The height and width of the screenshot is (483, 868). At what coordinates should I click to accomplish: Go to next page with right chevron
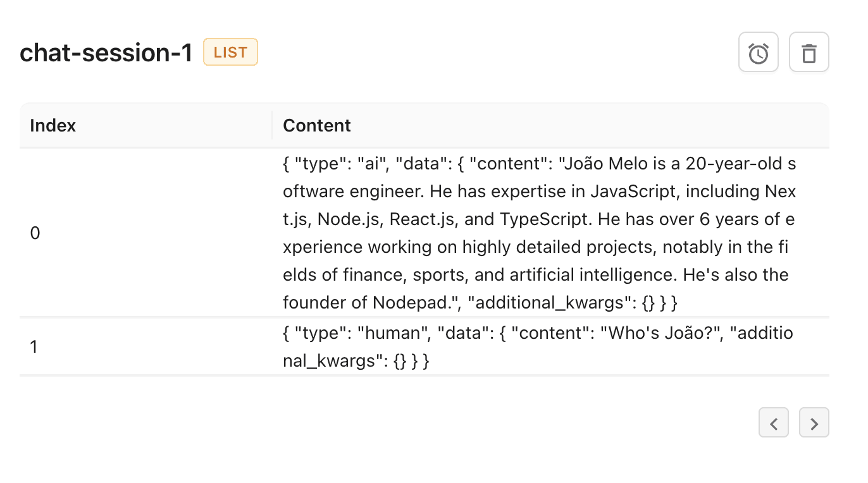point(814,422)
